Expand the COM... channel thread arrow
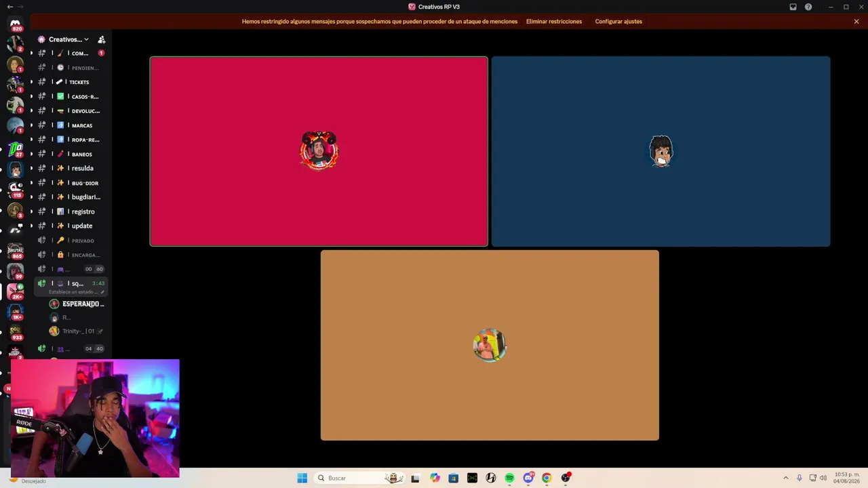This screenshot has height=488, width=868. (31, 53)
